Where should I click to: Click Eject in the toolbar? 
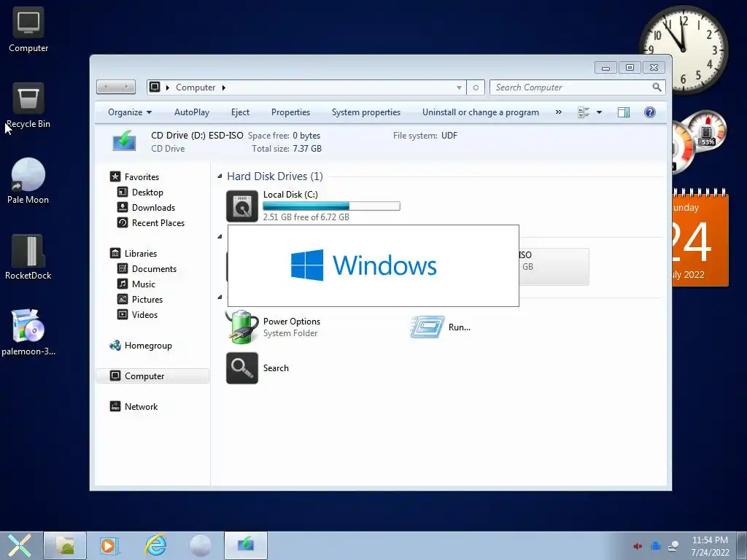pos(240,112)
